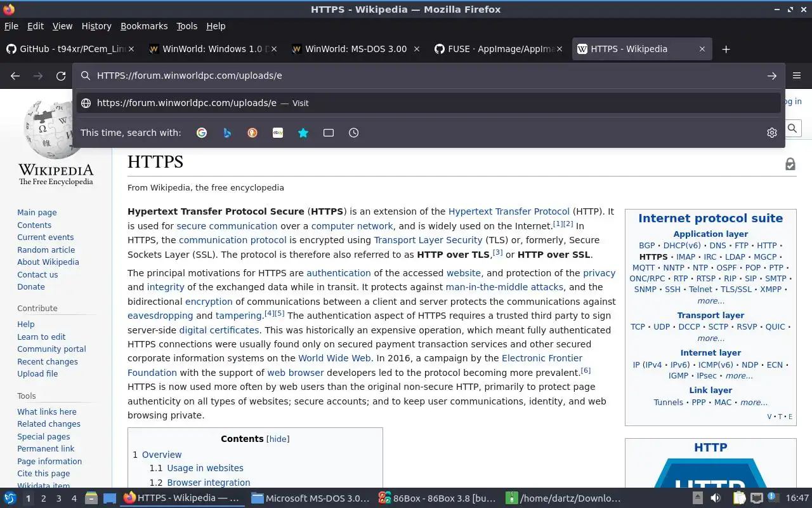This screenshot has height=508, width=812.
Task: Search this time with eBay
Action: 278,133
